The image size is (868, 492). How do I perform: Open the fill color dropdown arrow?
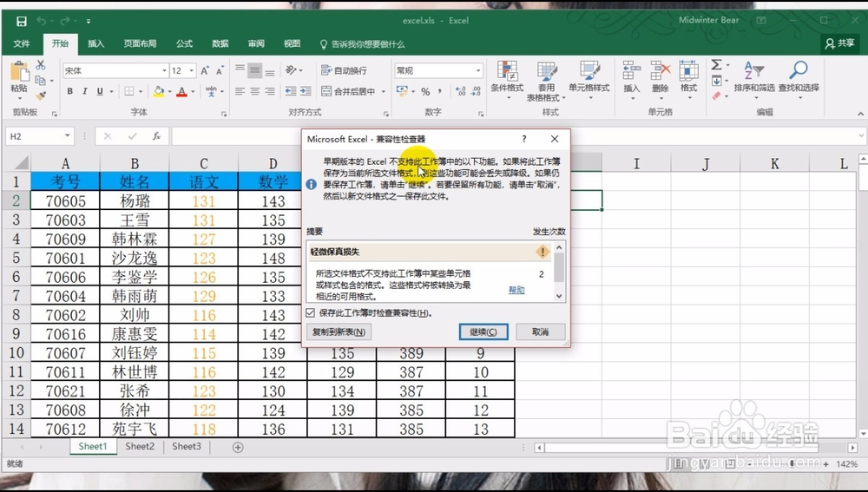tap(169, 91)
